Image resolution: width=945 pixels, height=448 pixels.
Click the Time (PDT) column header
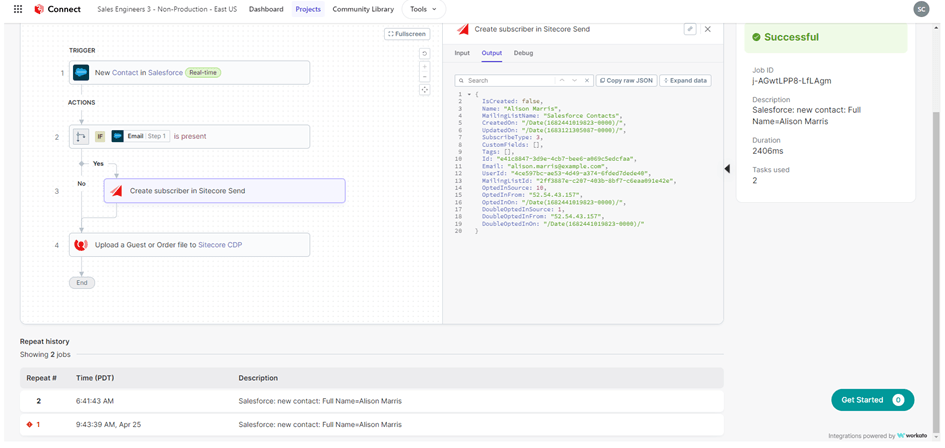(95, 378)
